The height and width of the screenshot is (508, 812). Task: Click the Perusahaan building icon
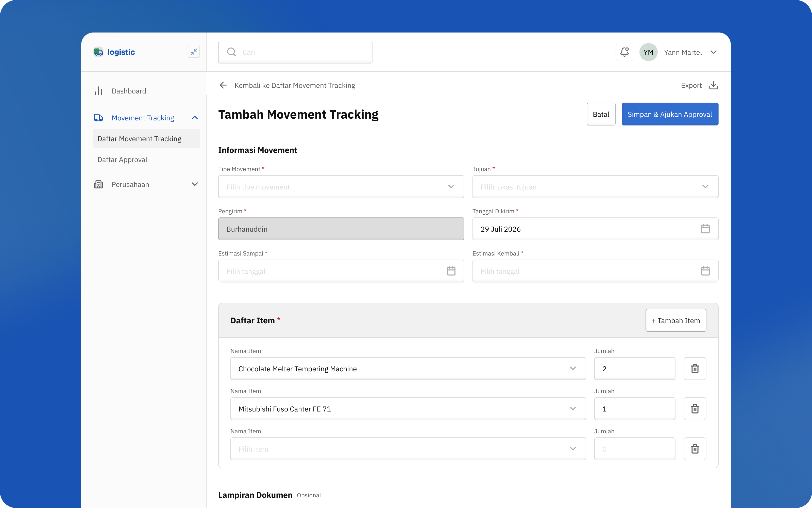pos(98,184)
